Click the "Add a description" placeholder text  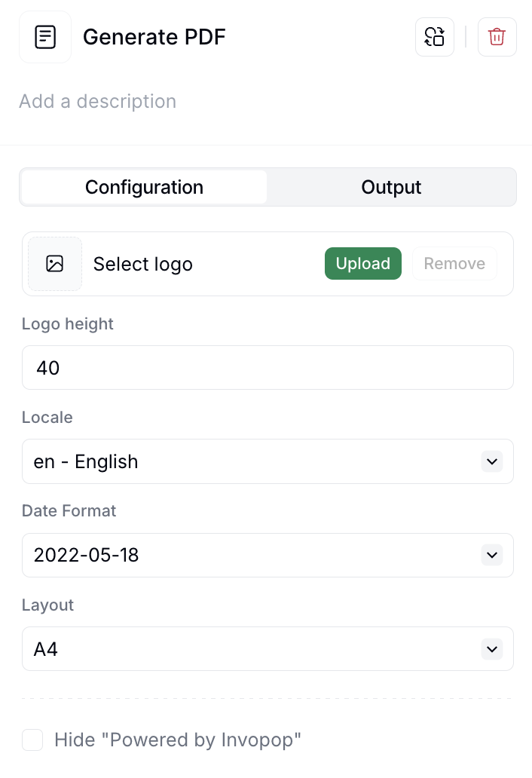tap(97, 101)
